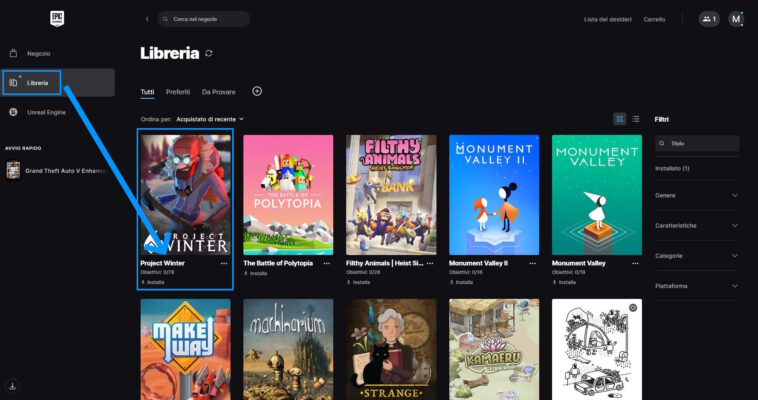The width and height of the screenshot is (758, 400).
Task: Click The Battle of Polytopia title text
Action: 278,264
